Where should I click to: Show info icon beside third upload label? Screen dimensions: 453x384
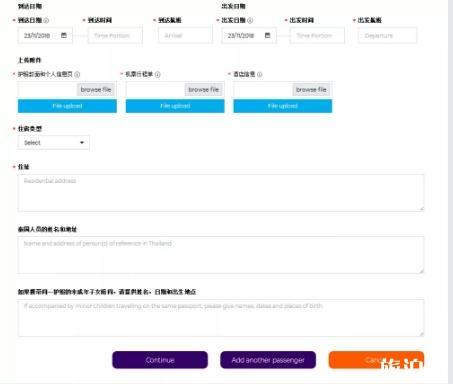260,74
